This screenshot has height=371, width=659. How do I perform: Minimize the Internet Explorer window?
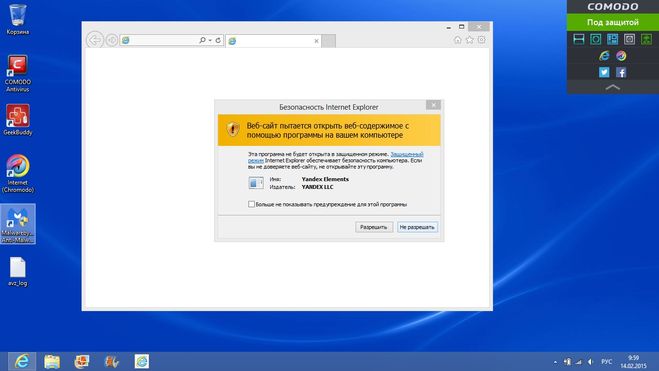(449, 27)
